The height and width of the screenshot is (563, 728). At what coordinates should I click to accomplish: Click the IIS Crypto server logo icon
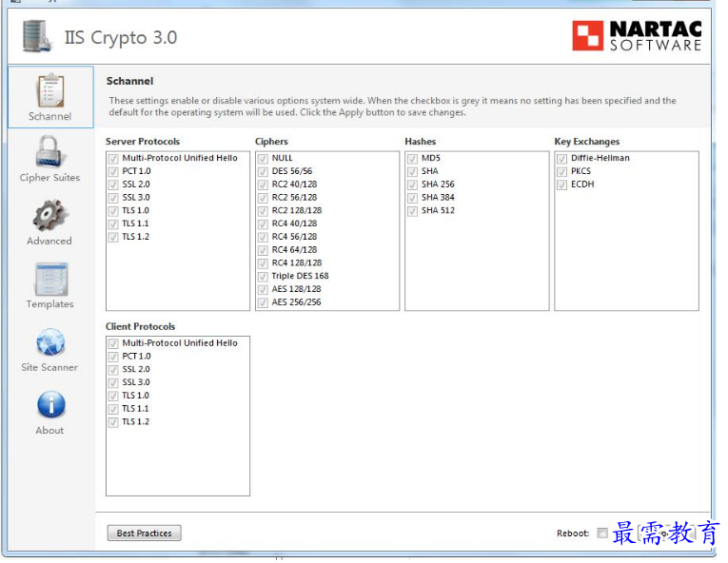click(x=36, y=36)
